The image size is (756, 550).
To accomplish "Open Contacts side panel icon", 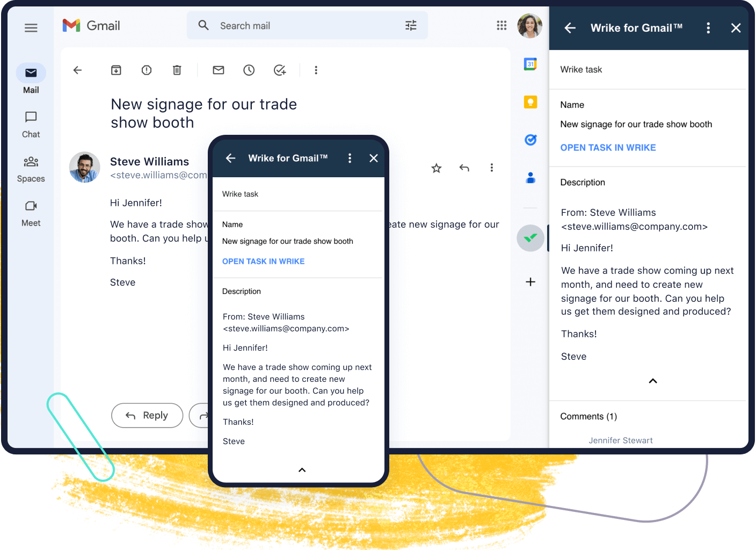I will point(530,178).
